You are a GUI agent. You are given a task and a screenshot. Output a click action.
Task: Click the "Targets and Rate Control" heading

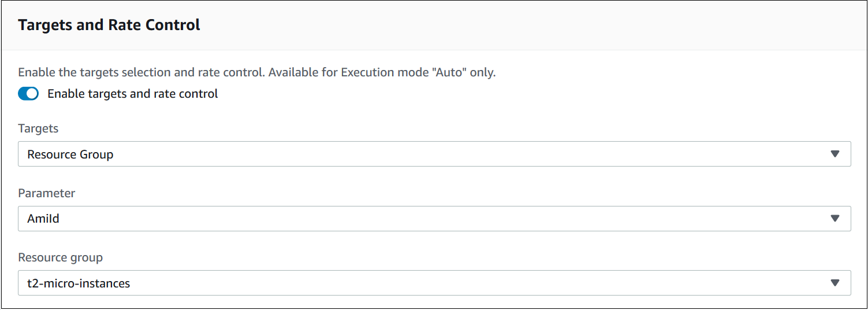[x=109, y=25]
